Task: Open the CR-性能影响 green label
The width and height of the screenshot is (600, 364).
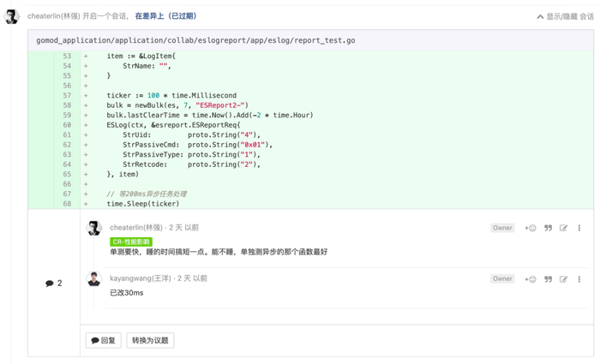Action: point(130,242)
